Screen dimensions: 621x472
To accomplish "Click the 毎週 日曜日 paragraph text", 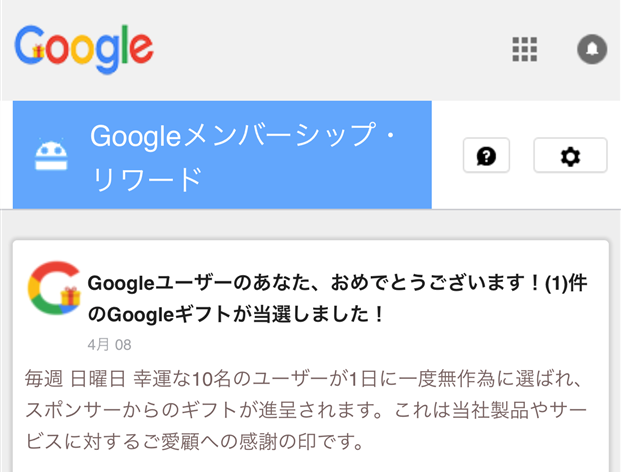I will click(306, 410).
